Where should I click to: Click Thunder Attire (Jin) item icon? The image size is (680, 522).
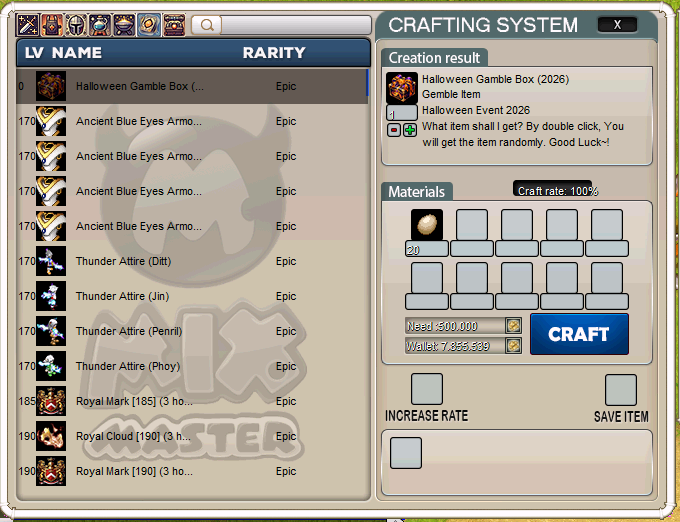(51, 296)
